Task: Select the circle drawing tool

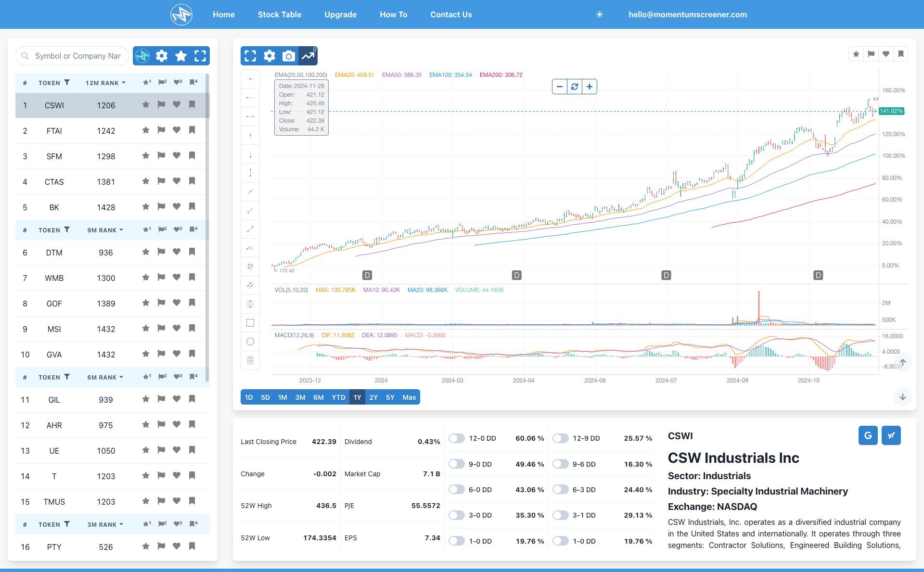Action: pos(250,342)
